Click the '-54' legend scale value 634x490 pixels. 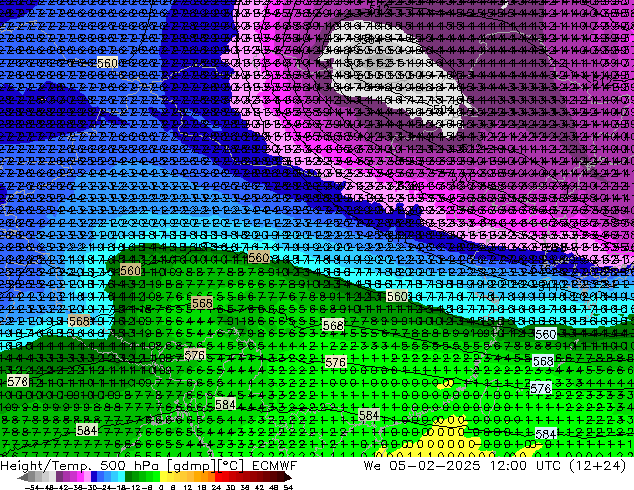point(32,488)
